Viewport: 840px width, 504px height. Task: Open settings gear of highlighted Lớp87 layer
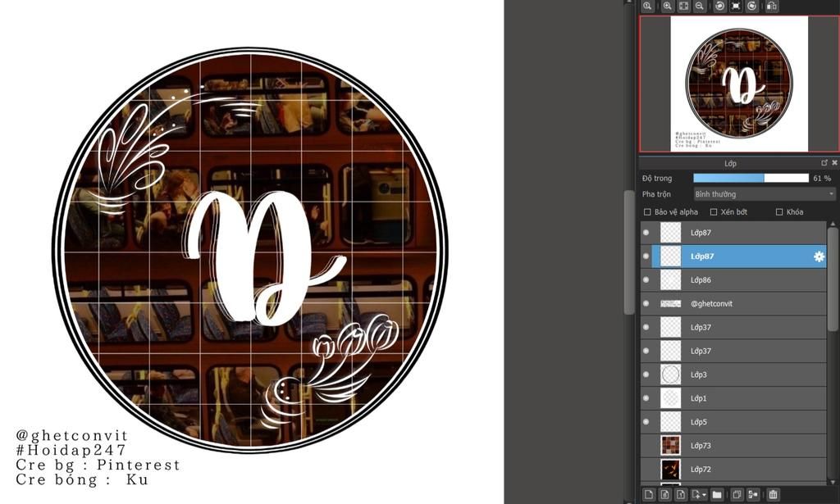pos(819,257)
